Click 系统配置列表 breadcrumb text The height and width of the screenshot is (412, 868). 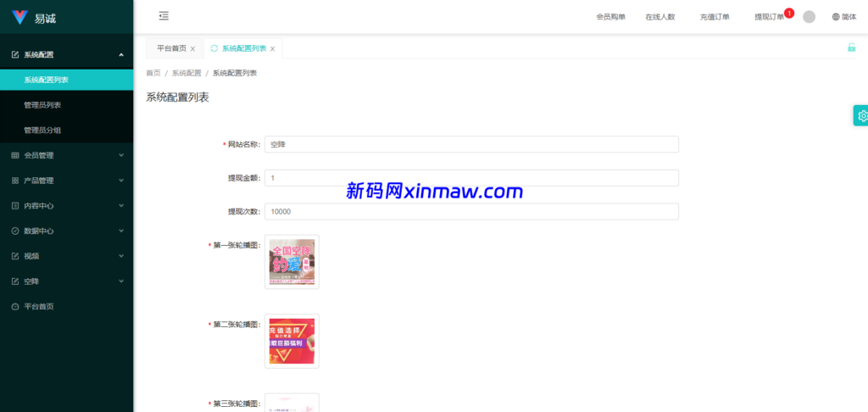pyautogui.click(x=235, y=73)
